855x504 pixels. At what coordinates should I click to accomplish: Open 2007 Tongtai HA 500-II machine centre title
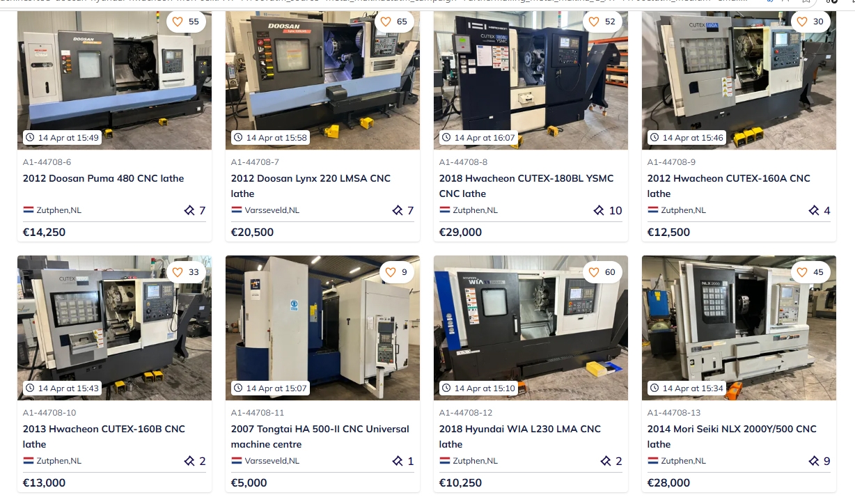(x=320, y=436)
